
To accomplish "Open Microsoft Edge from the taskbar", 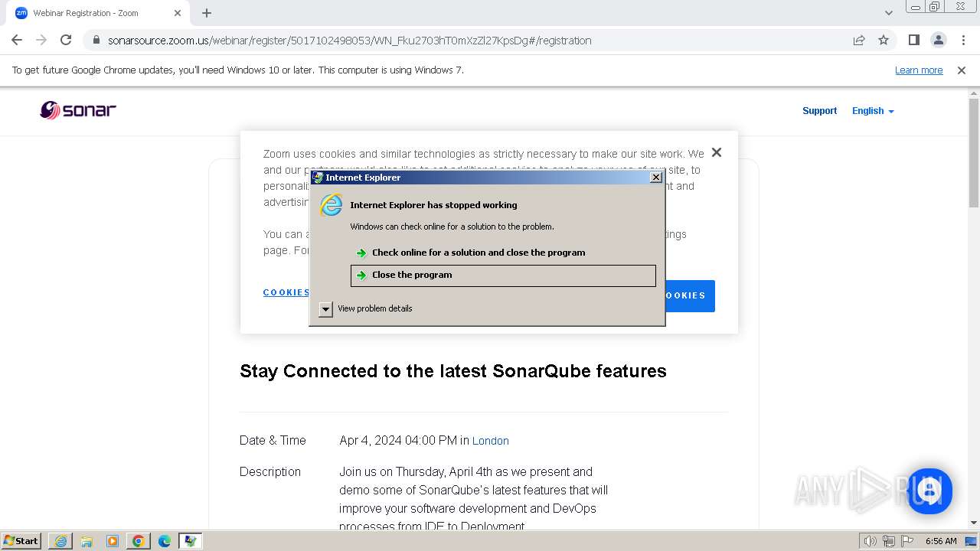I will (165, 541).
